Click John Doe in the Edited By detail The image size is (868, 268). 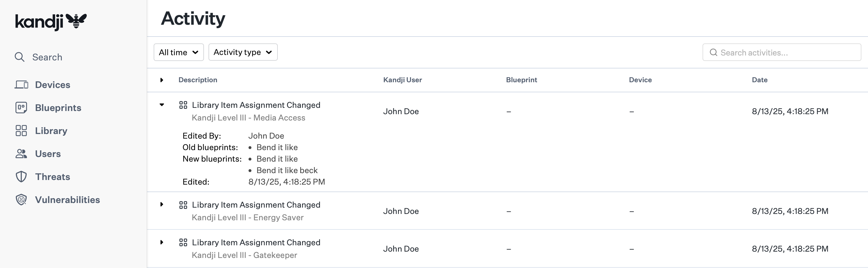click(x=266, y=135)
